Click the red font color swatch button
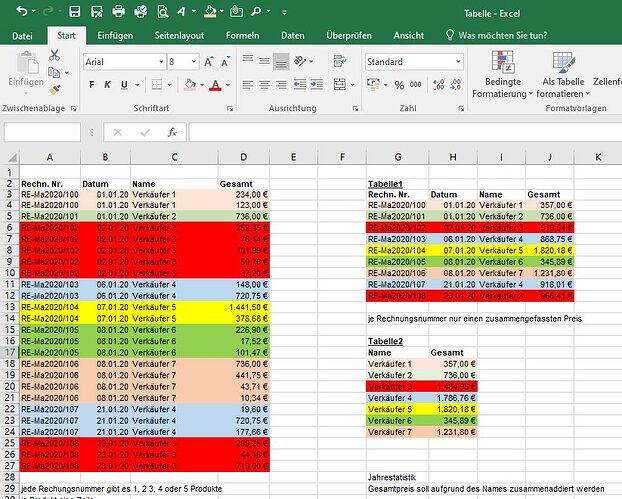The image size is (622, 499). [x=215, y=85]
